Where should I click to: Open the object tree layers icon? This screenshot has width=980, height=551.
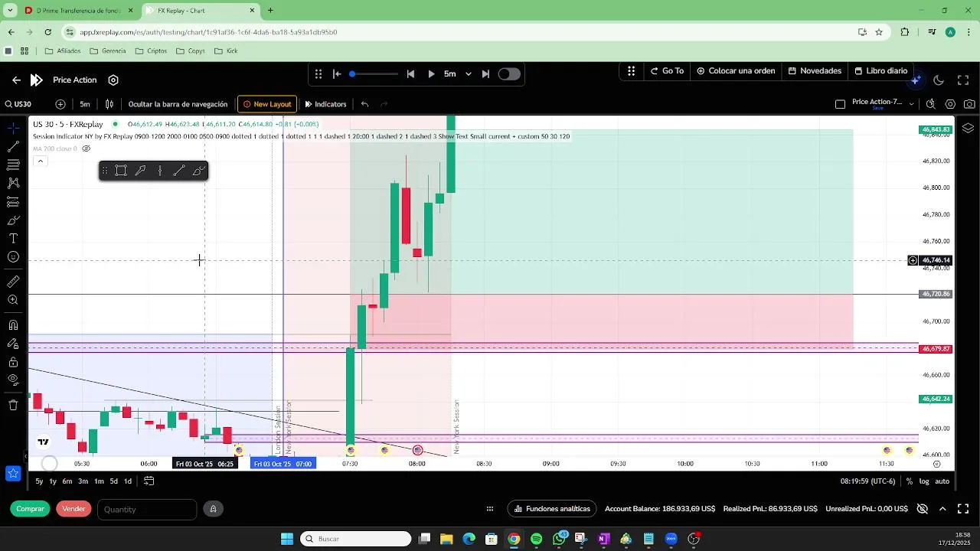coord(968,129)
